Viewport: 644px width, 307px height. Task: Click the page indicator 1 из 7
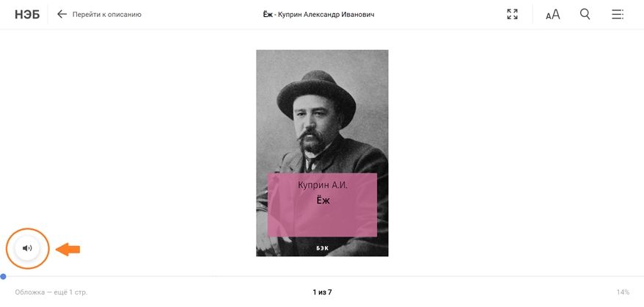point(322,292)
